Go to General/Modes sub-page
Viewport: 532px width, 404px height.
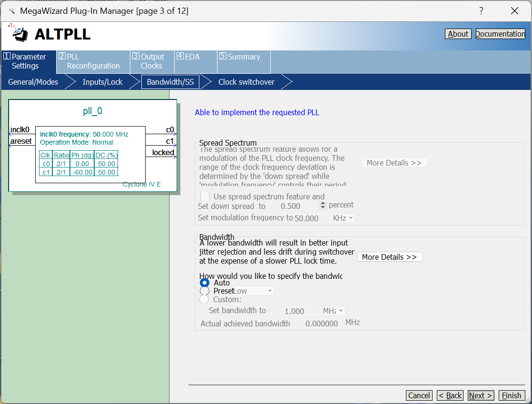pyautogui.click(x=33, y=82)
